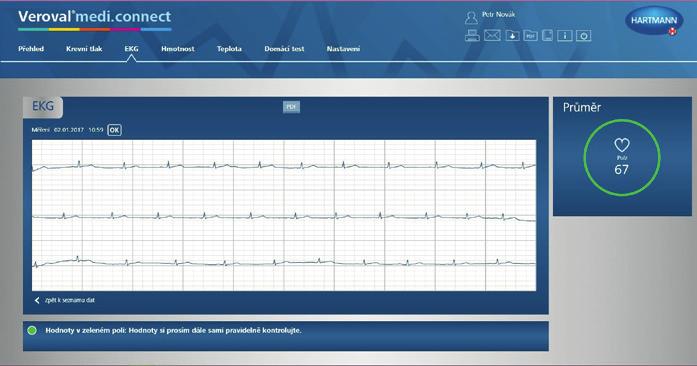Click the manual booklet icon
Screen dimensions: 697x366
tap(547, 36)
